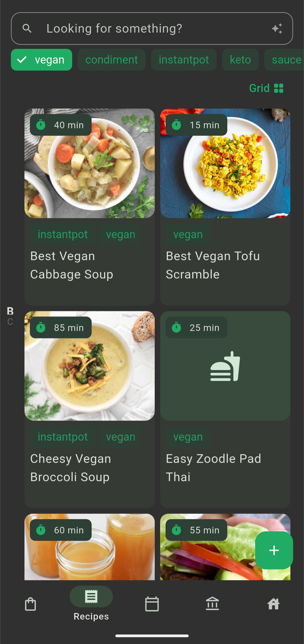Open the calendar meal plan icon
Image resolution: width=304 pixels, height=644 pixels.
(x=152, y=604)
